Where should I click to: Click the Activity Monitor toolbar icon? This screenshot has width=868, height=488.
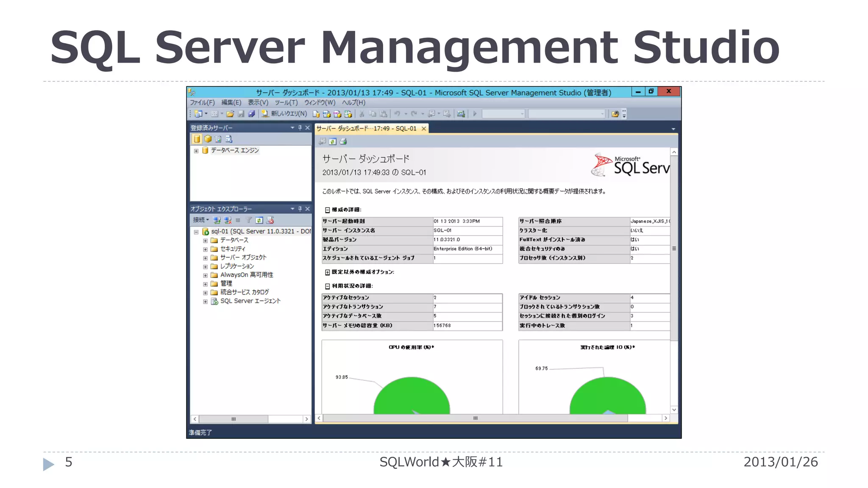[461, 114]
